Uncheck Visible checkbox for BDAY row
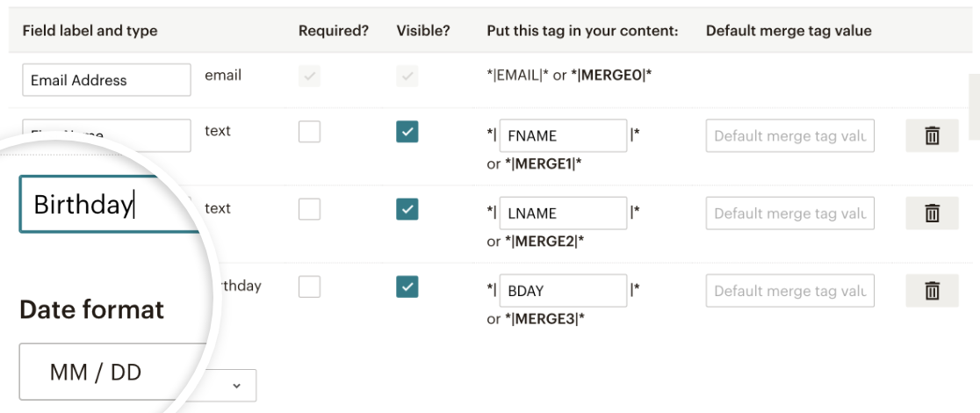 click(407, 287)
